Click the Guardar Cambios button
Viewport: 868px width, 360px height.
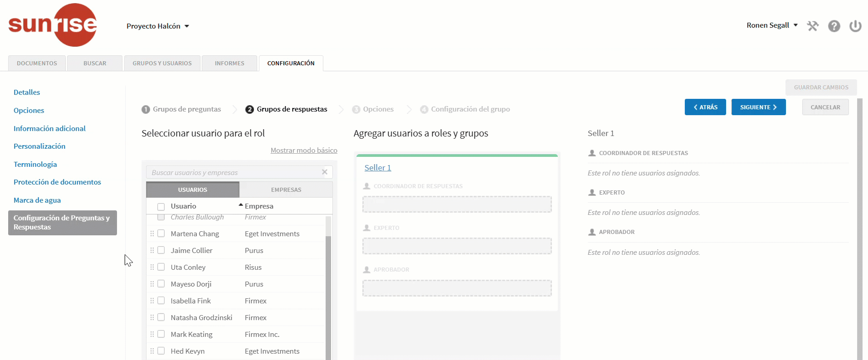pos(821,87)
